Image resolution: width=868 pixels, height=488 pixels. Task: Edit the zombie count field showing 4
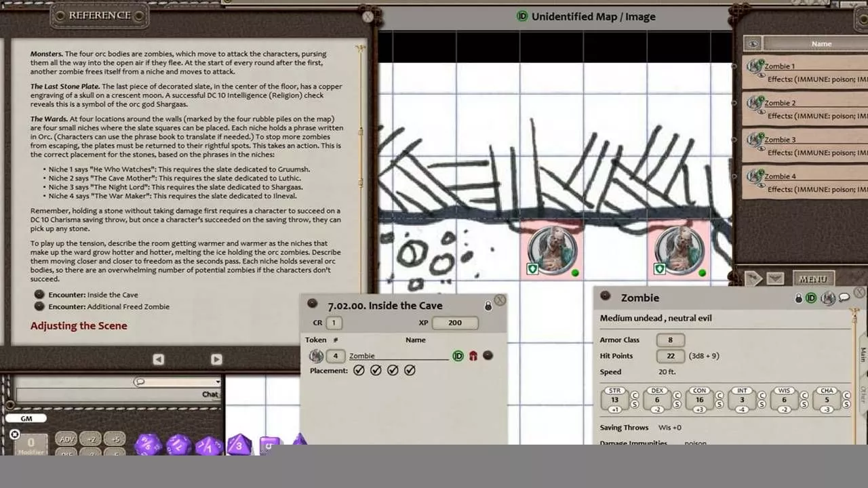(x=335, y=356)
